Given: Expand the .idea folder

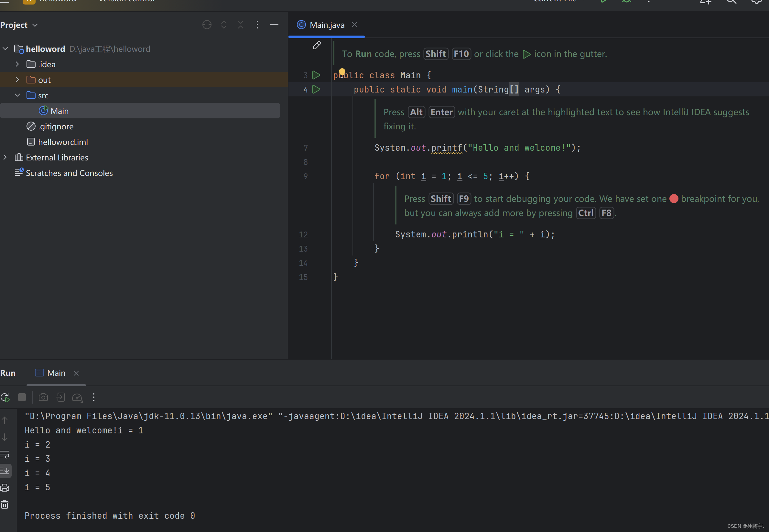Looking at the screenshot, I should [17, 64].
